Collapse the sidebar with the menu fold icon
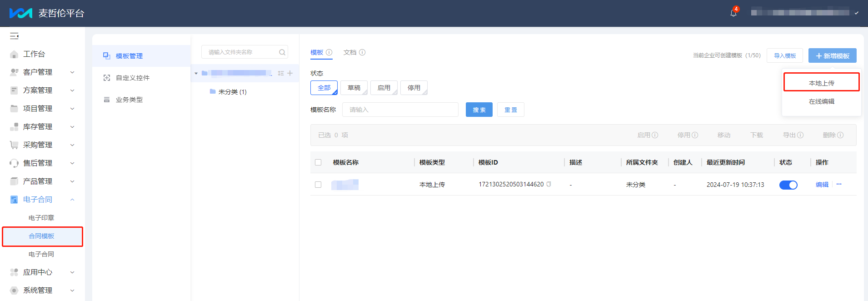Screen dimensions: 868x301 click(x=14, y=36)
